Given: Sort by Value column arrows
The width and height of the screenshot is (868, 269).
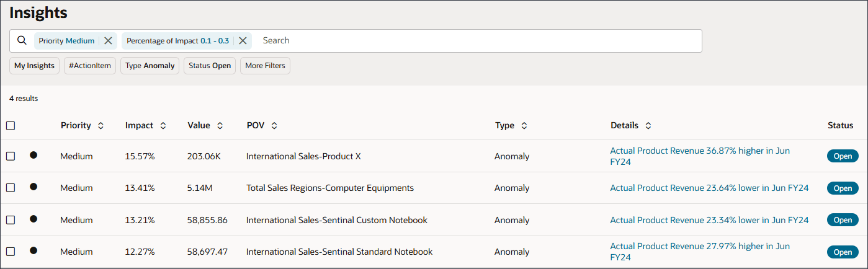Looking at the screenshot, I should point(220,126).
